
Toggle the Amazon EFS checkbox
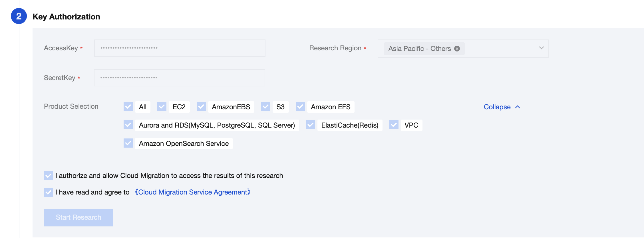[300, 107]
